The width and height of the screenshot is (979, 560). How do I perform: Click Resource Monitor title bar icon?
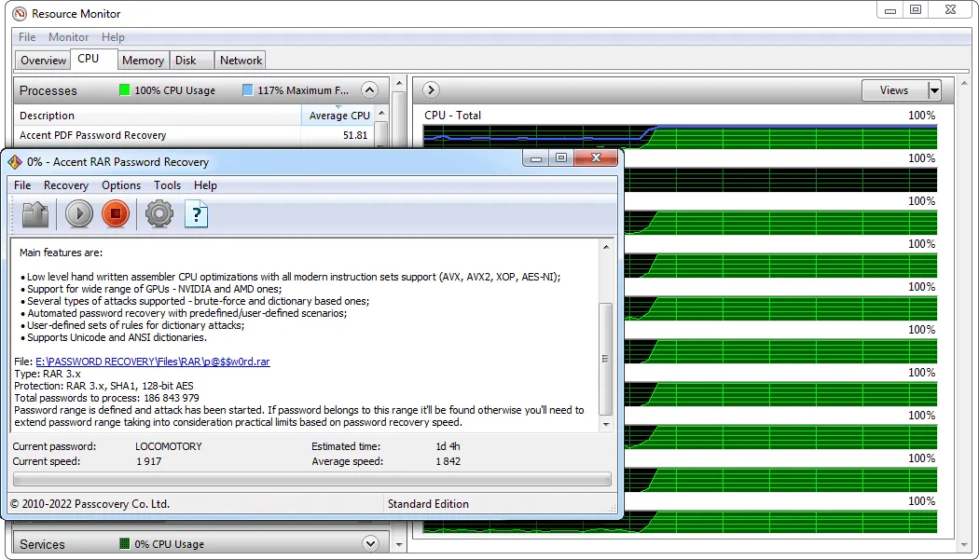pyautogui.click(x=20, y=13)
